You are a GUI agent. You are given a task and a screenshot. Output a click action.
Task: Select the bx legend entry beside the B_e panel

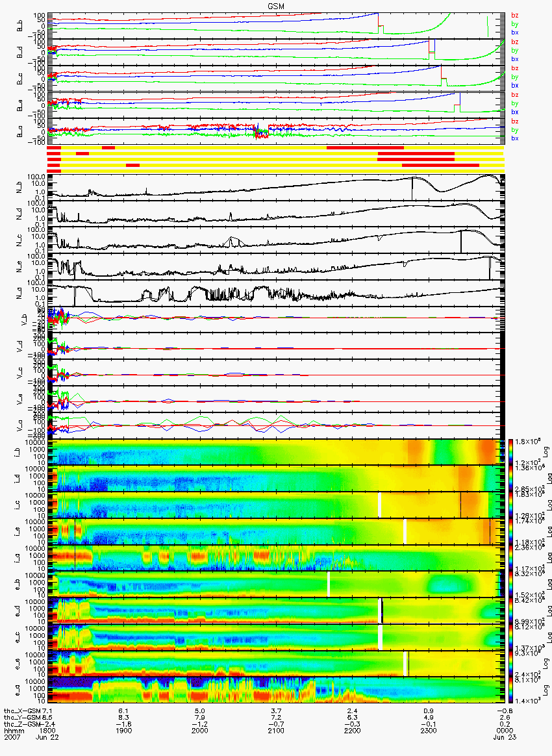pyautogui.click(x=515, y=112)
